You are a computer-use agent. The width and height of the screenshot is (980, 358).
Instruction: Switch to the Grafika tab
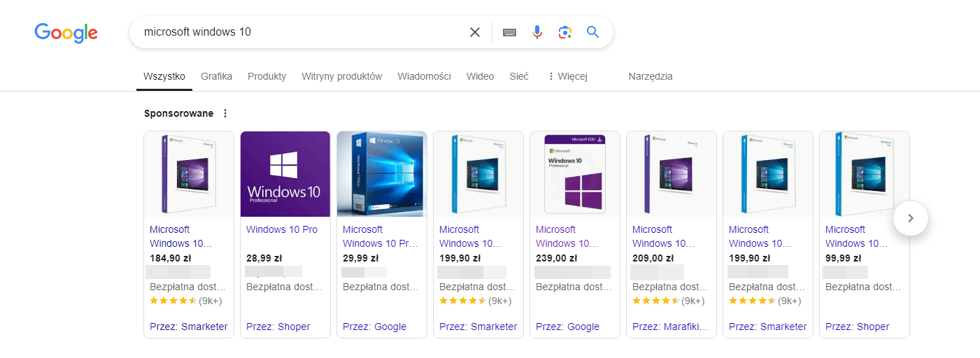point(216,76)
